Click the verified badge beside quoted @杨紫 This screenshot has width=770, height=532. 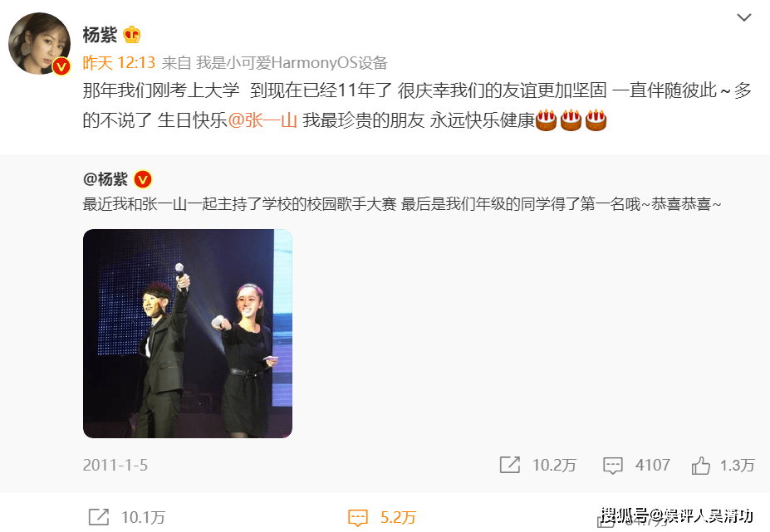coord(143,179)
